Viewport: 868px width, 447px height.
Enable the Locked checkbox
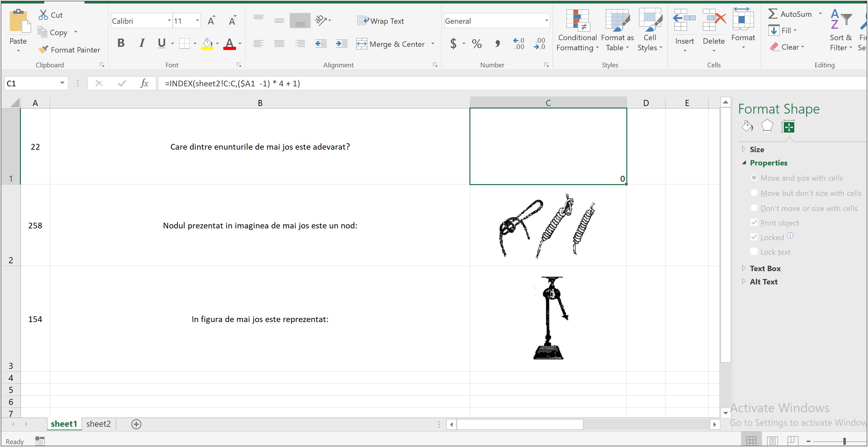(753, 237)
